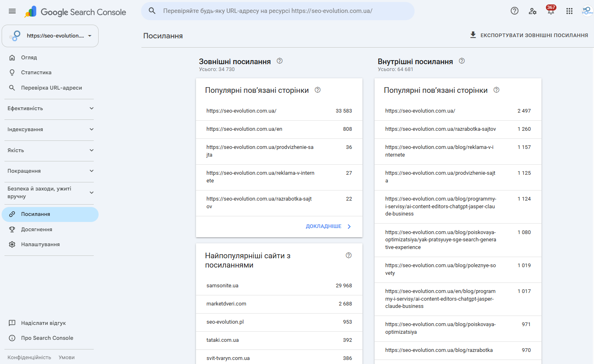594x364 pixels.
Task: Click the Про Search Console info icon
Action: pyautogui.click(x=12, y=338)
